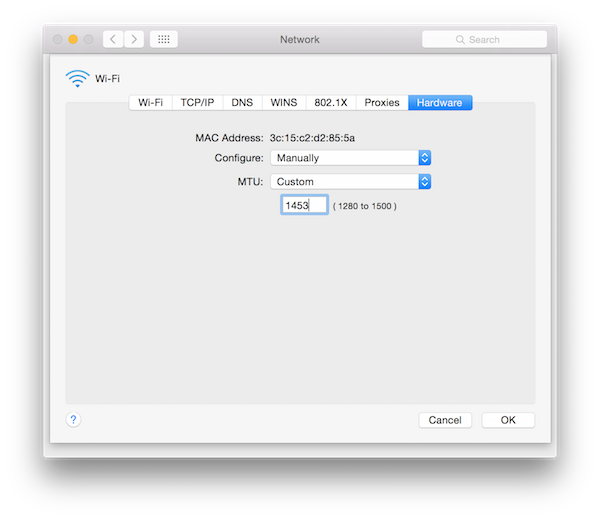Expand the Configure dropdown set to Manually

tap(350, 158)
